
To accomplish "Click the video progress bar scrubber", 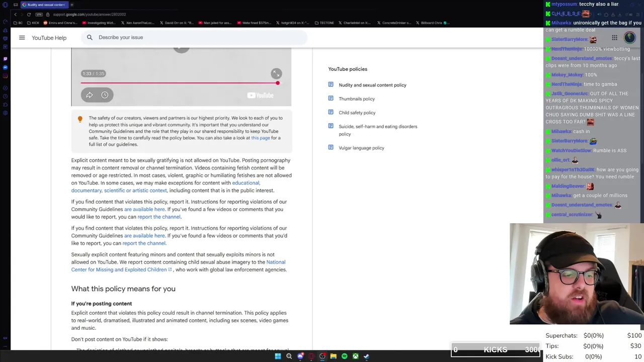I will [277, 83].
